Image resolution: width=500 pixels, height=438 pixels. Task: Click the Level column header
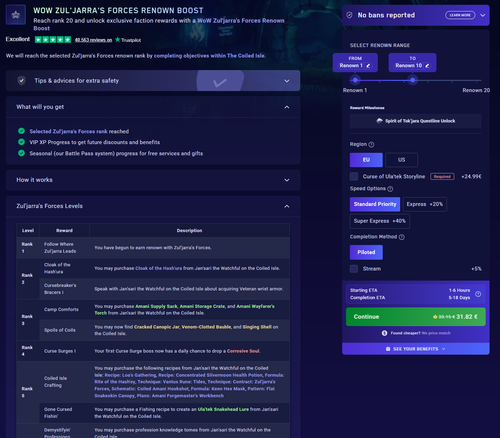coord(28,230)
